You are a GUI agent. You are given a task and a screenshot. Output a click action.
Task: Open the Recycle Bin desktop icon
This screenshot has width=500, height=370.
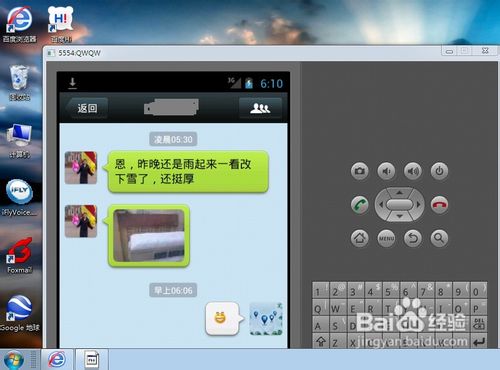pos(19,83)
